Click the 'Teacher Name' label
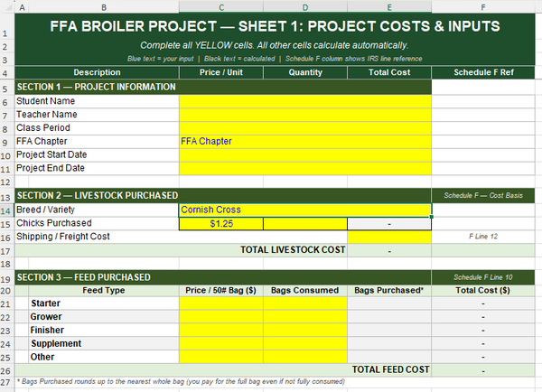Viewport: 542px width, 392px height. [47, 115]
